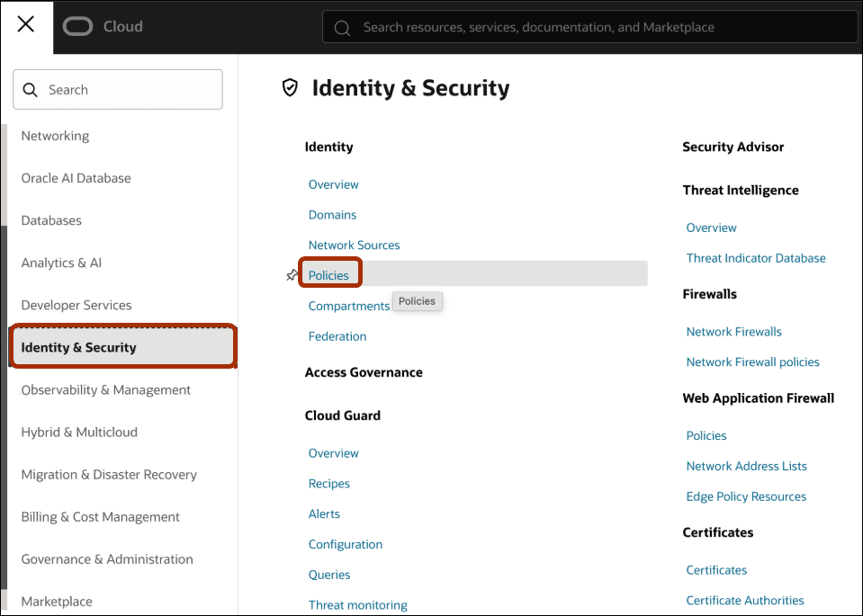Open Overview under Identity
Image resolution: width=863 pixels, height=616 pixels.
334,185
